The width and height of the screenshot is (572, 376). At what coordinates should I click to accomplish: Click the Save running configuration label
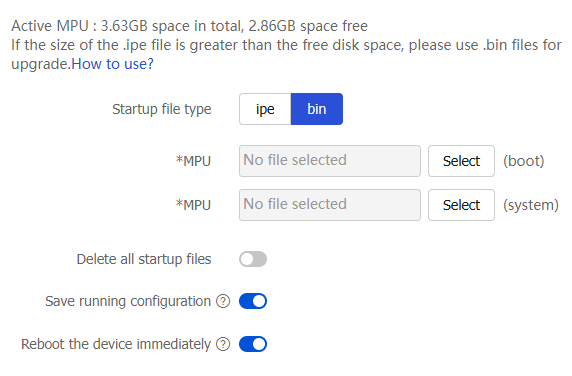click(128, 301)
